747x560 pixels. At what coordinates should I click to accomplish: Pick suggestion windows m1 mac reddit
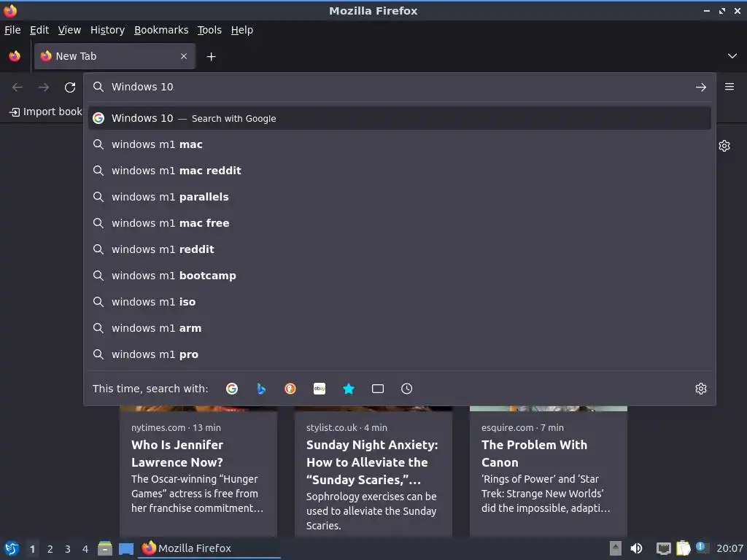coord(400,171)
